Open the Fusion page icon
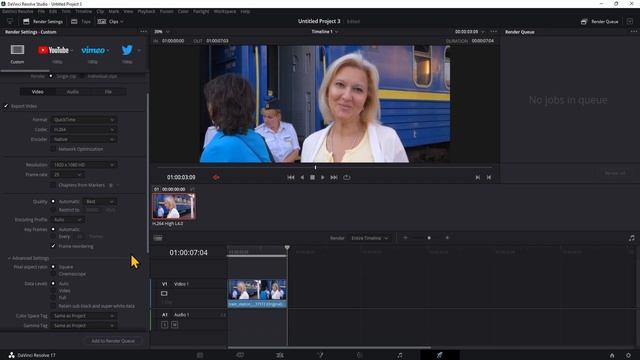Screen dimensions: 640x360 coord(320,355)
